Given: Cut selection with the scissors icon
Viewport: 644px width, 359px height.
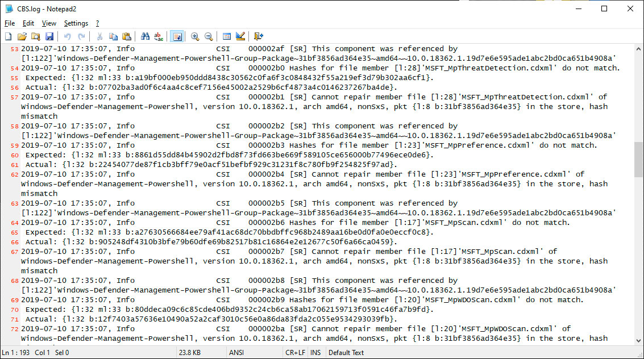Looking at the screenshot, I should [99, 36].
